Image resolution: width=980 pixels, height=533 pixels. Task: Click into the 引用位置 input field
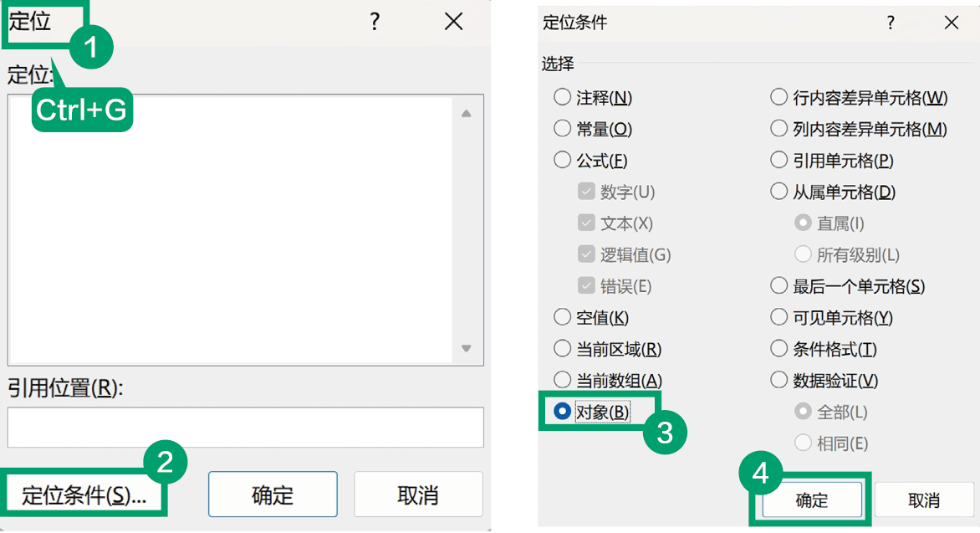245,427
